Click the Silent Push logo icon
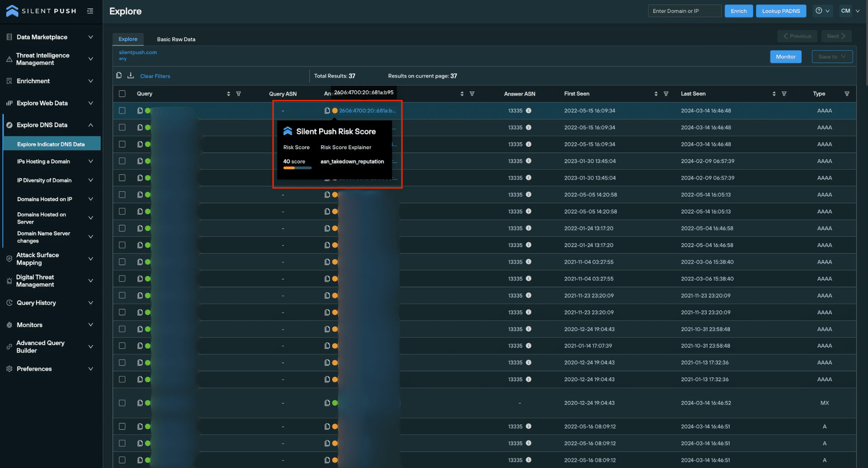The height and width of the screenshot is (468, 868). 12,11
